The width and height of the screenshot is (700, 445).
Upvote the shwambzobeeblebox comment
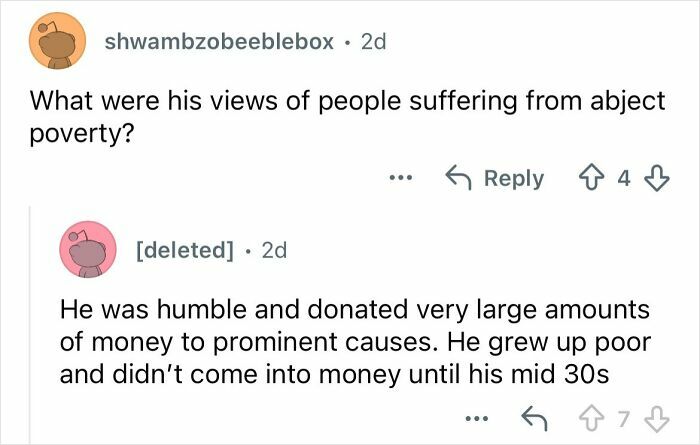click(592, 179)
